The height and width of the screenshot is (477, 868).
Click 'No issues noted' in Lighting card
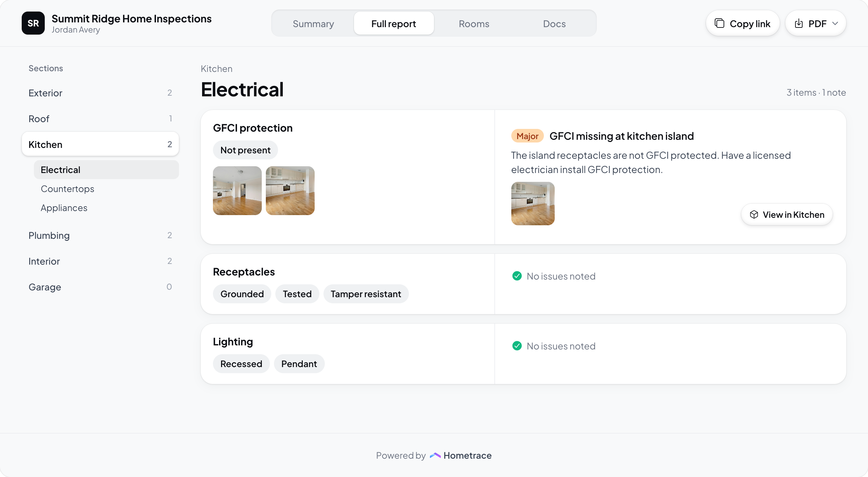(561, 346)
